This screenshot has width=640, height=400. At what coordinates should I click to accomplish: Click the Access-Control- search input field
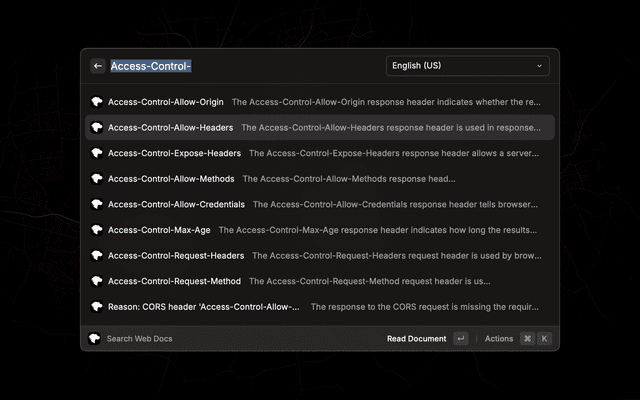(240, 66)
